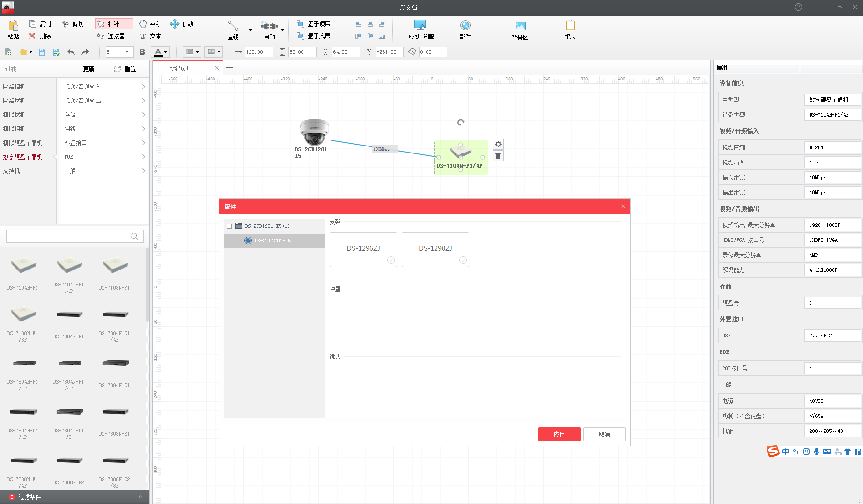Click the Auto (自动) connect icon
The height and width of the screenshot is (504, 863).
pos(269,30)
